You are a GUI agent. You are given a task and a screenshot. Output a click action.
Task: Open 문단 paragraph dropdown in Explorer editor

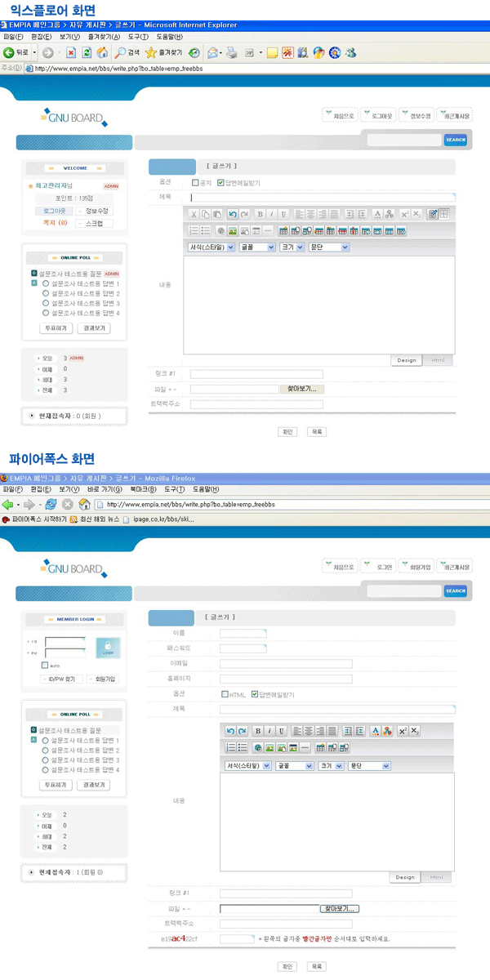[x=328, y=247]
